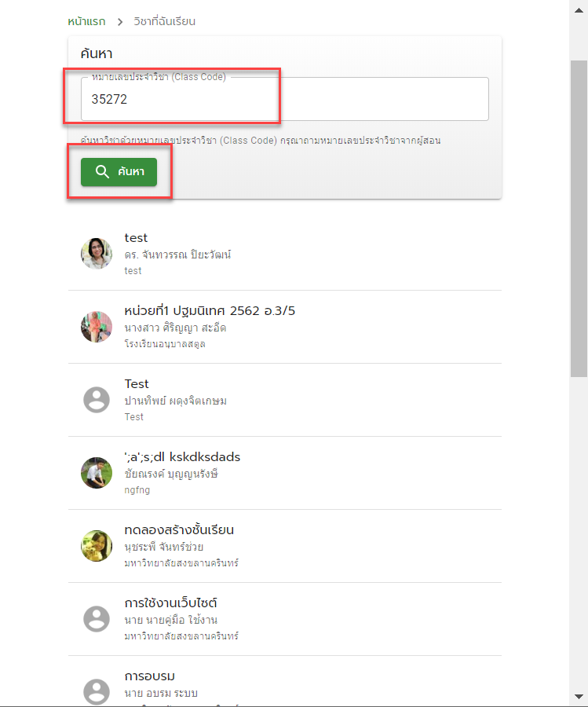Click the breadcrumb chevron separator
The height and width of the screenshot is (707, 588).
click(x=120, y=22)
